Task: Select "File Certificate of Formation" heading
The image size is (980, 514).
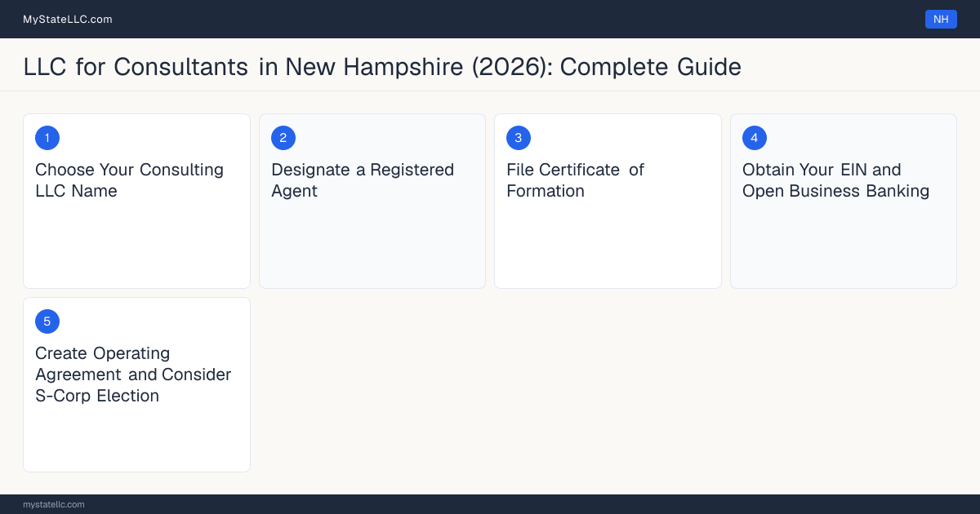Action: click(x=575, y=180)
